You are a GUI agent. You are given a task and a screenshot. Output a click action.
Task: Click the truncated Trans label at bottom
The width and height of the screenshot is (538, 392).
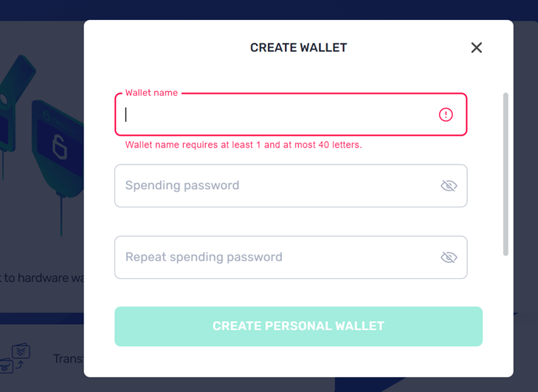[69, 359]
